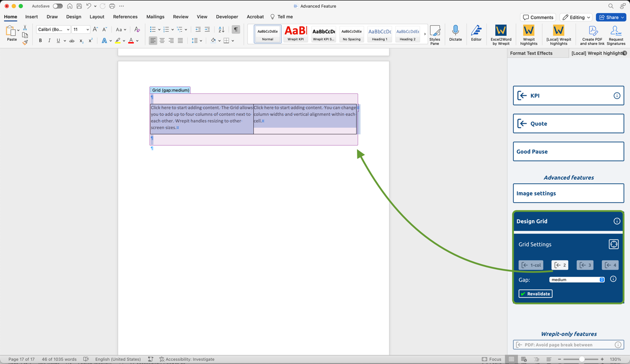Cut selection with the scissors icon

click(x=25, y=28)
